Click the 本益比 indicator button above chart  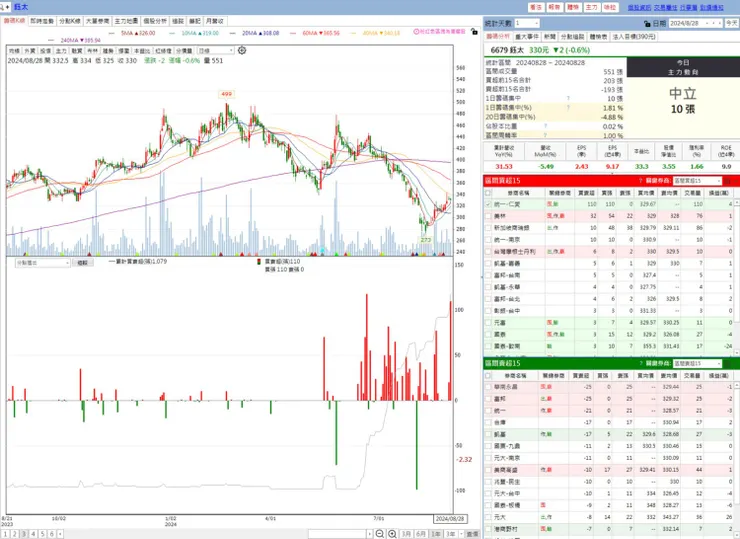pyautogui.click(x=142, y=51)
